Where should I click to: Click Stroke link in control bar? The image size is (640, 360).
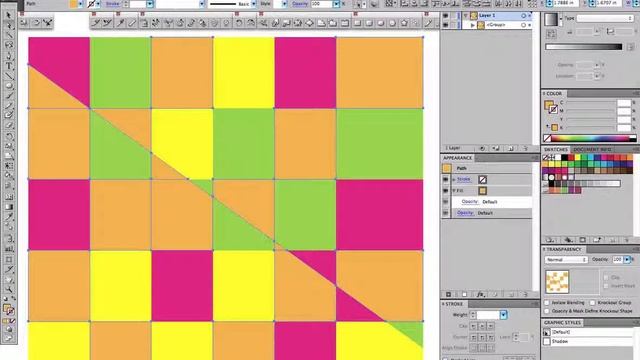pyautogui.click(x=113, y=4)
